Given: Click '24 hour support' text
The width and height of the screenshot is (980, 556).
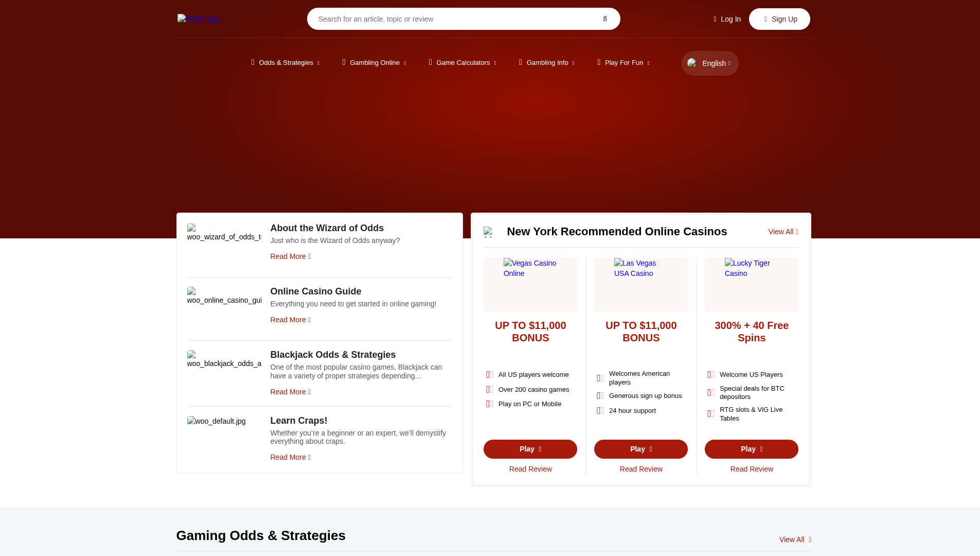Looking at the screenshot, I should pos(633,411).
